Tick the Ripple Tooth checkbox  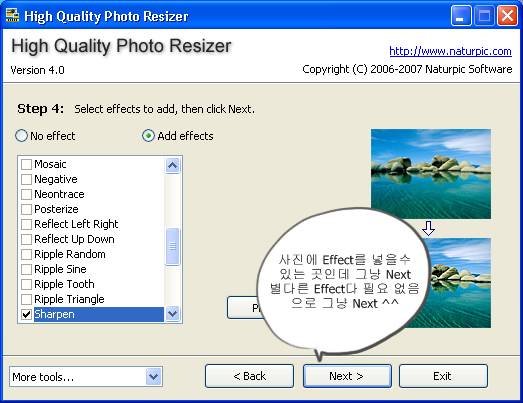pyautogui.click(x=26, y=284)
